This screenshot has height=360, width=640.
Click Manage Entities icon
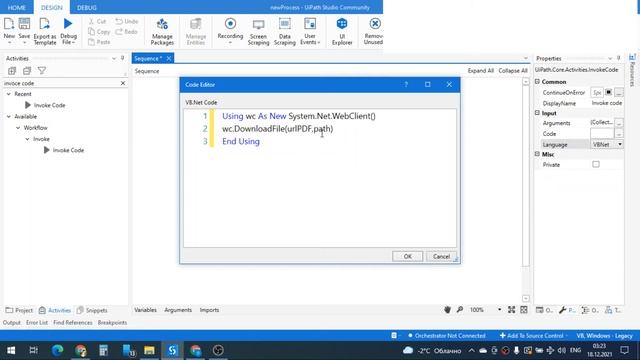pos(196,24)
